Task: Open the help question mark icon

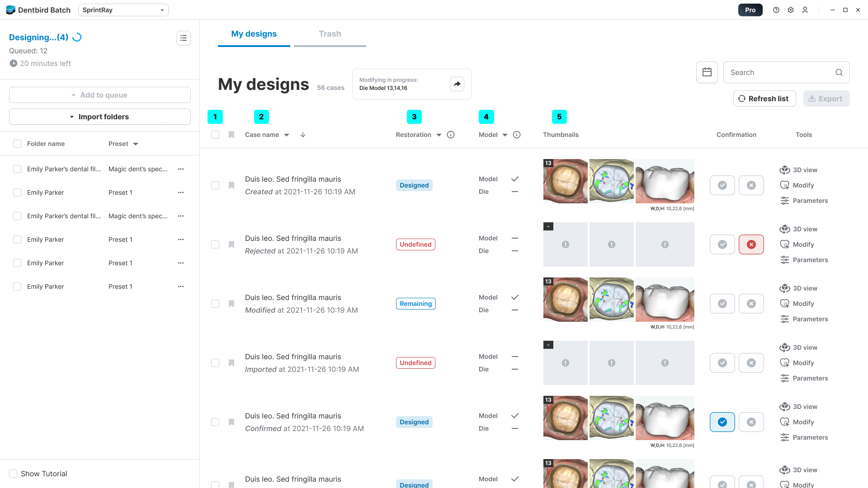Action: pos(776,10)
